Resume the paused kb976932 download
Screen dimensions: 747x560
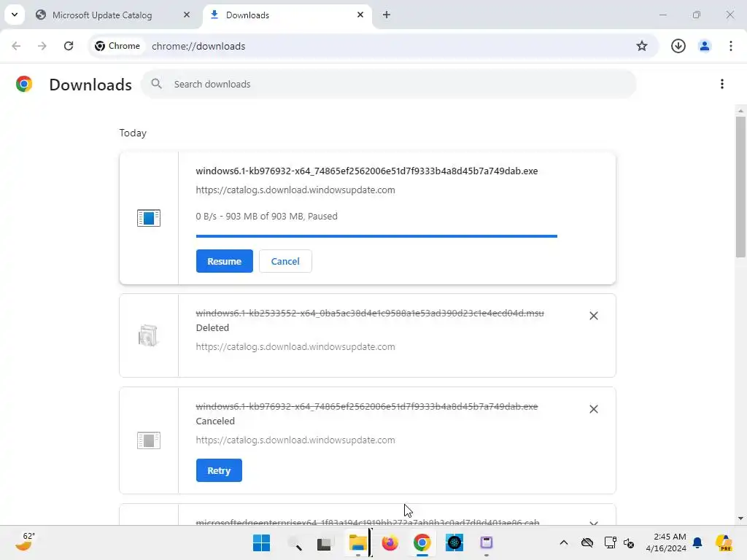click(225, 261)
